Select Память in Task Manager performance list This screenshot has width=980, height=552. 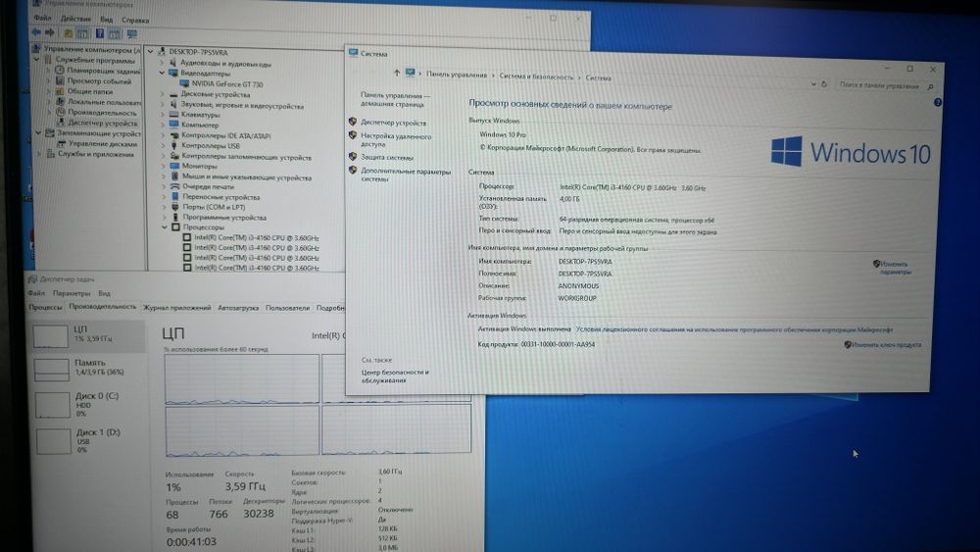coord(89,369)
